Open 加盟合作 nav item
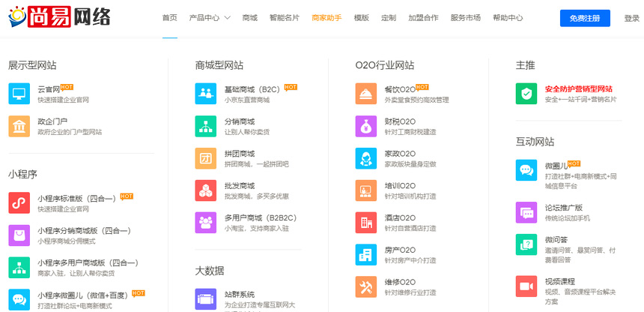This screenshot has width=644, height=312. click(x=423, y=18)
